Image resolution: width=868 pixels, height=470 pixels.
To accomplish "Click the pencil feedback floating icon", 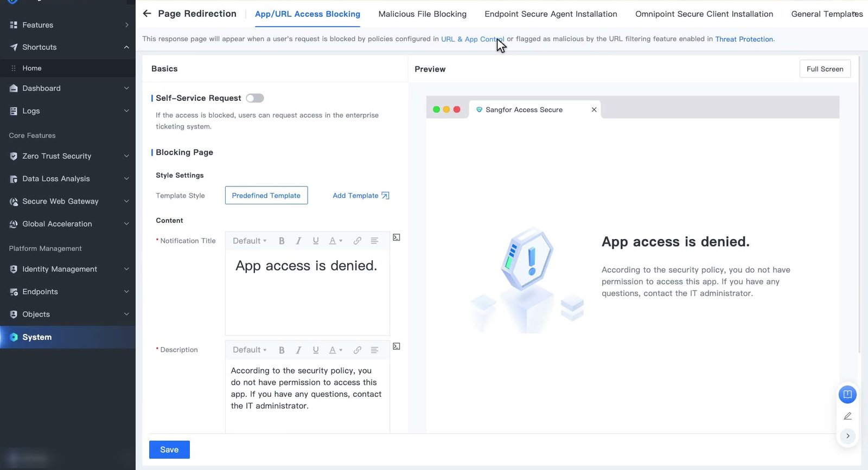I will point(847,416).
